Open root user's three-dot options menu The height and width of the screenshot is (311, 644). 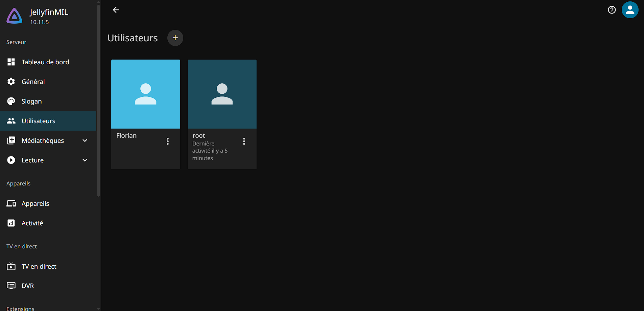click(244, 141)
